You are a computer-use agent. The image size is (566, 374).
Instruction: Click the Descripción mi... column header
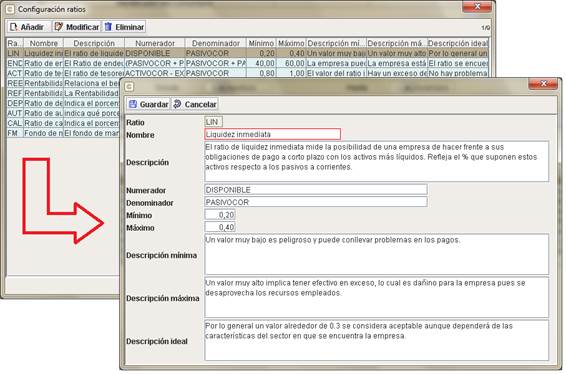tap(336, 43)
